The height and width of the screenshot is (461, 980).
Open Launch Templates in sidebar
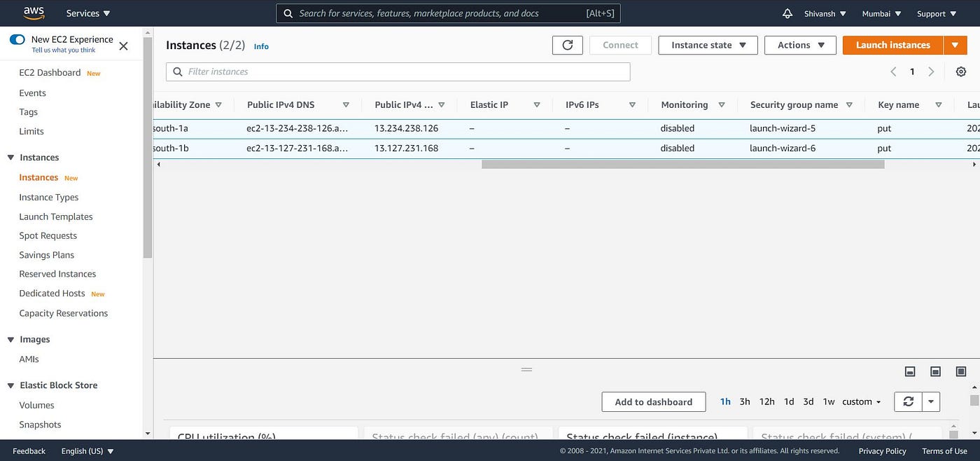[x=56, y=217]
